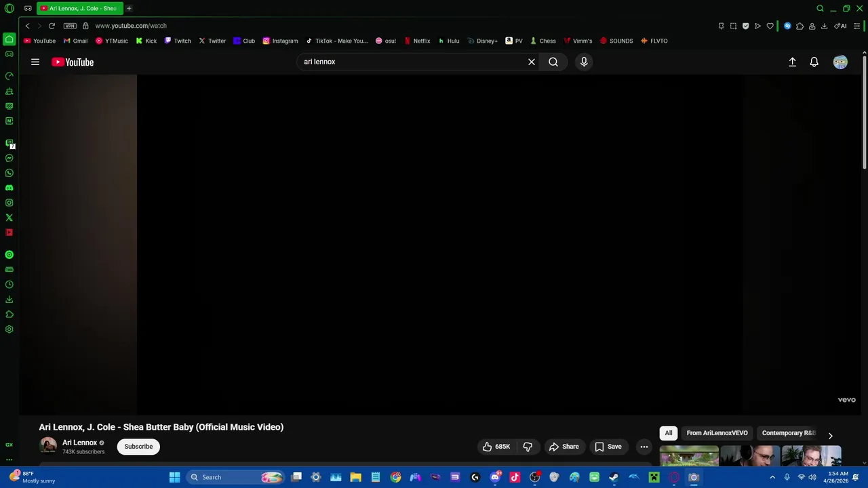The height and width of the screenshot is (488, 868).
Task: Open the sidebar settings gear icon
Action: point(9,329)
